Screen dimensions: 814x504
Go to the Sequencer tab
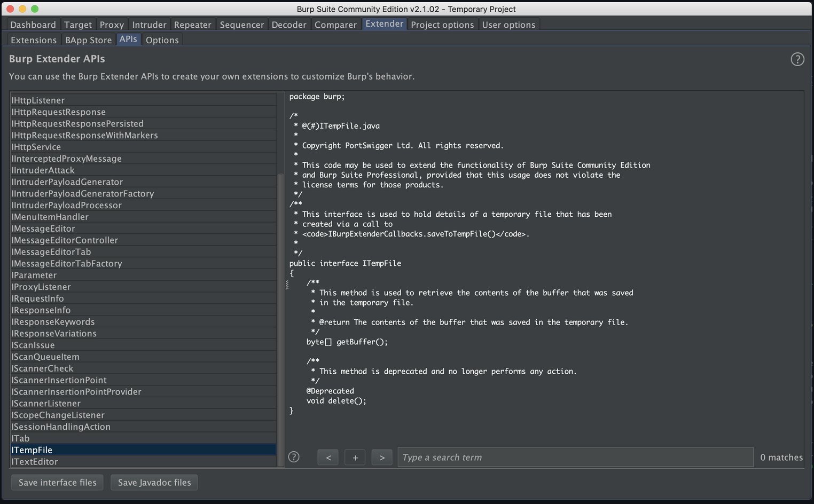241,25
